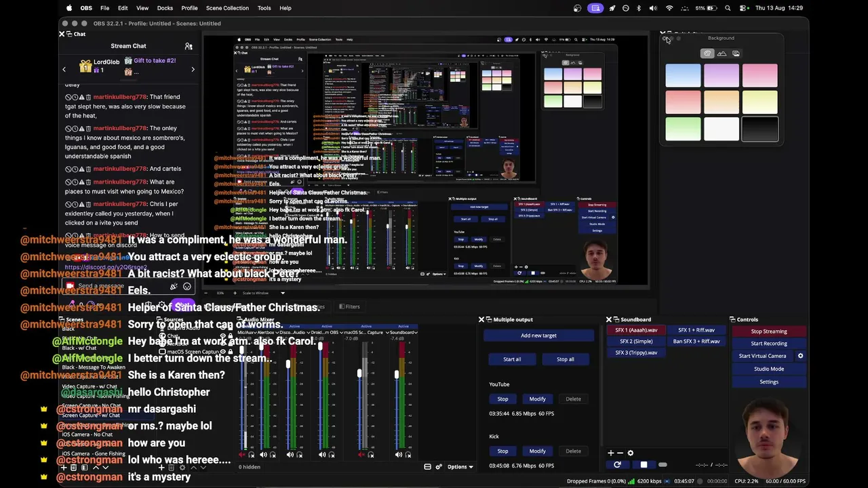Open virtual camera settings gear
The image size is (868, 488).
tap(800, 356)
